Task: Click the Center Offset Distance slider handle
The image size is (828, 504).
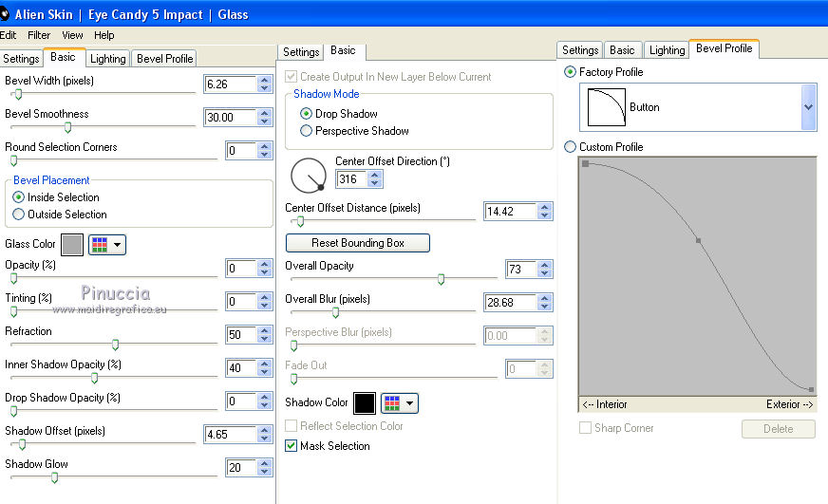Action: coord(300,222)
